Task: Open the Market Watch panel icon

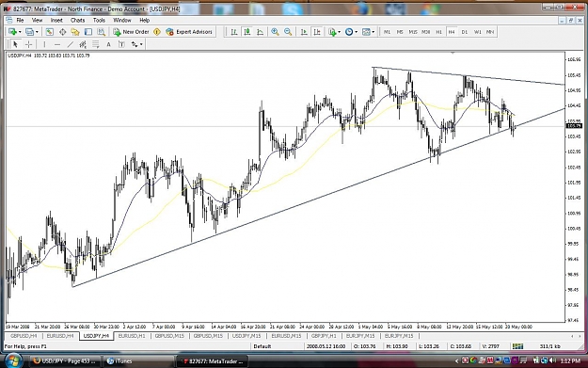Action: 50,32
